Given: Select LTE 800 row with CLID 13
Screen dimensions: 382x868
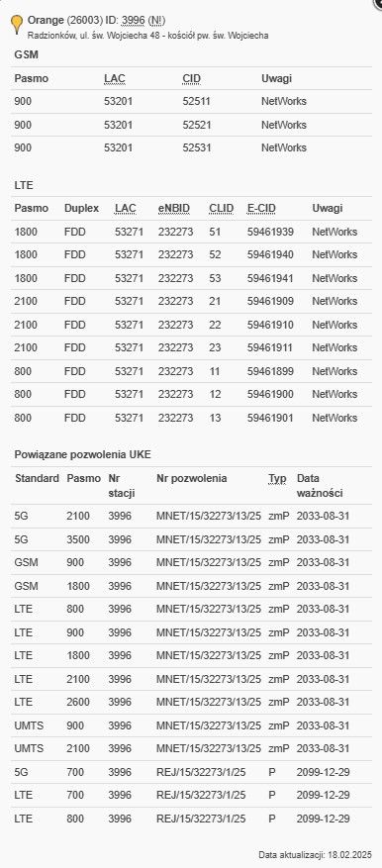Looking at the screenshot, I should [191, 418].
